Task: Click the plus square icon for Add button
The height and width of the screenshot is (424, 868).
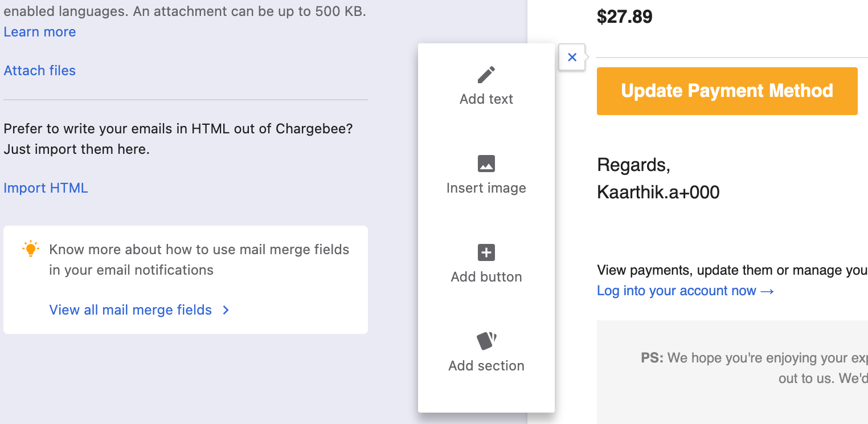Action: click(x=486, y=252)
